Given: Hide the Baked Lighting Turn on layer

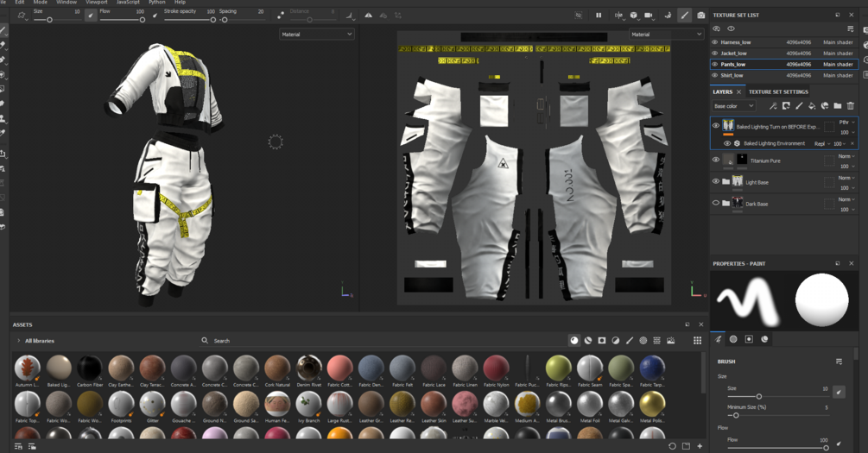Looking at the screenshot, I should [x=716, y=126].
